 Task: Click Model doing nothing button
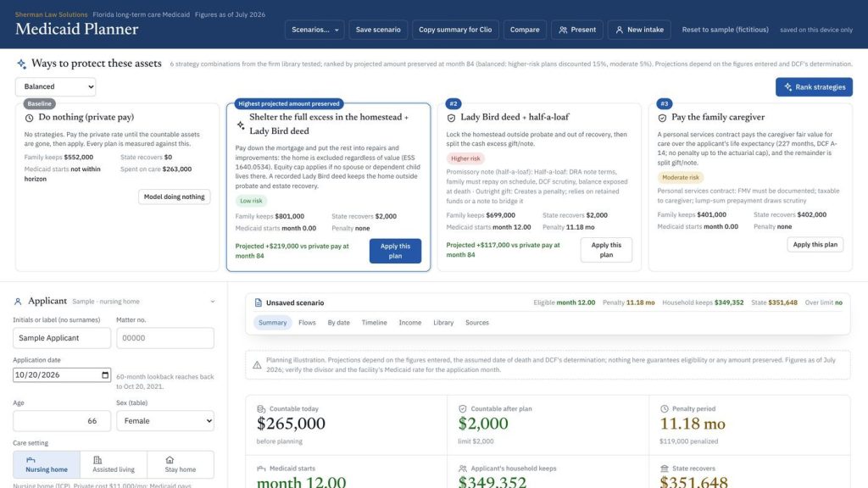tap(175, 197)
